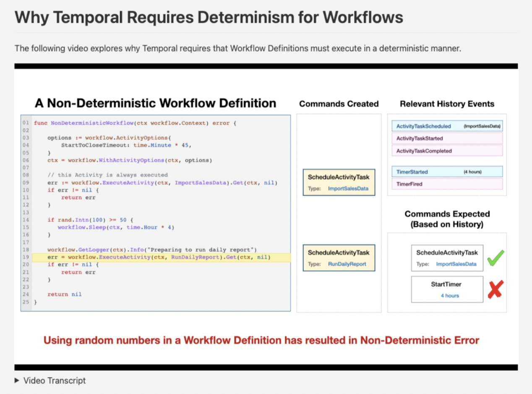Click the "Why Temporal Requires Determinism for Workflows" heading
Viewport: 532px width, 394px height.
click(209, 17)
